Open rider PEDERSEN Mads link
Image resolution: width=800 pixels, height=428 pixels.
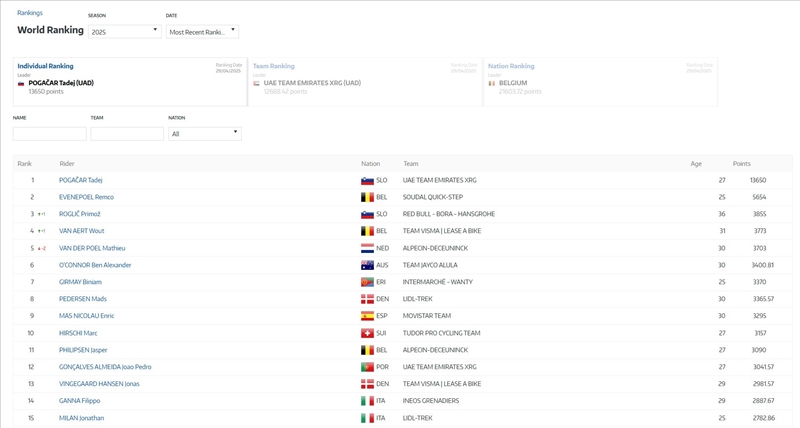(x=83, y=299)
